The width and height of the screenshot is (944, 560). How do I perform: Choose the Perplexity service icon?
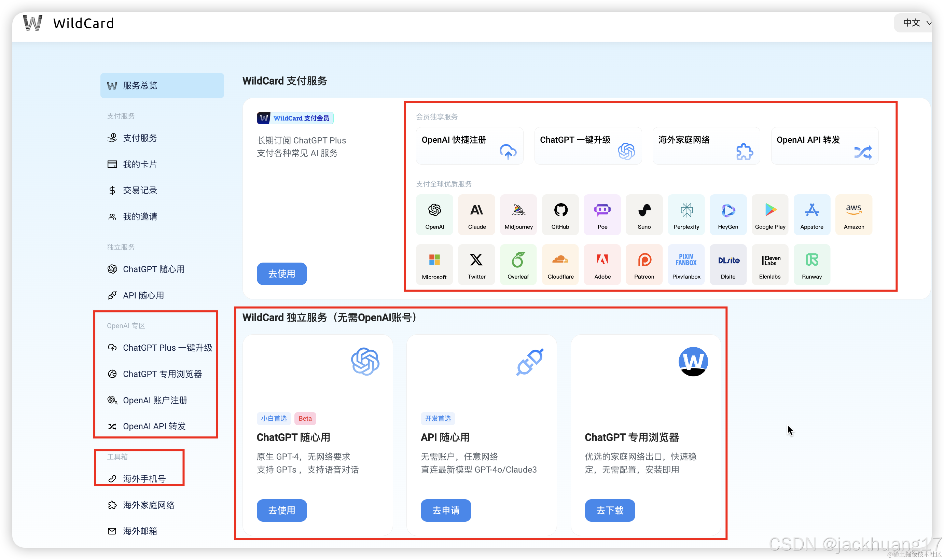[x=686, y=215]
